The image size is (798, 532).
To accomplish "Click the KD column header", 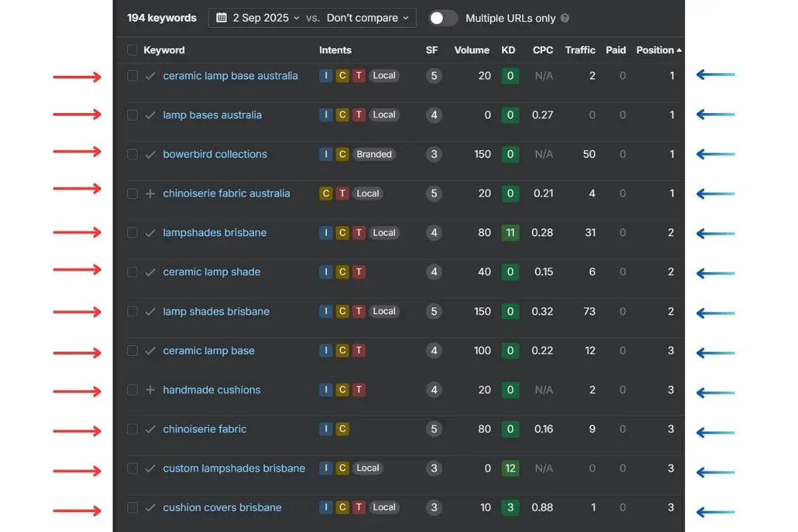I will (x=508, y=50).
